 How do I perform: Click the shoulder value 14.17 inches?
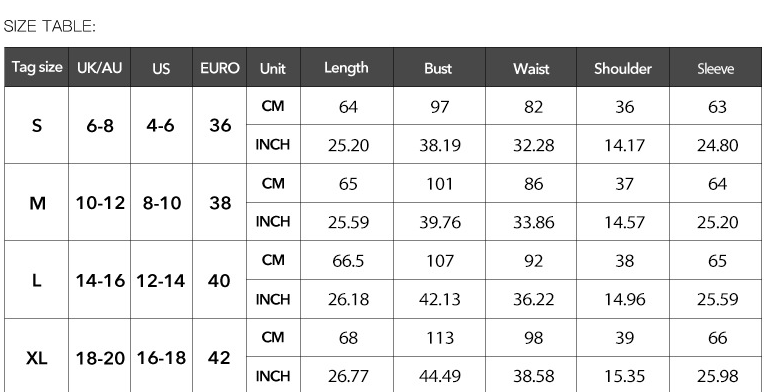pos(623,145)
